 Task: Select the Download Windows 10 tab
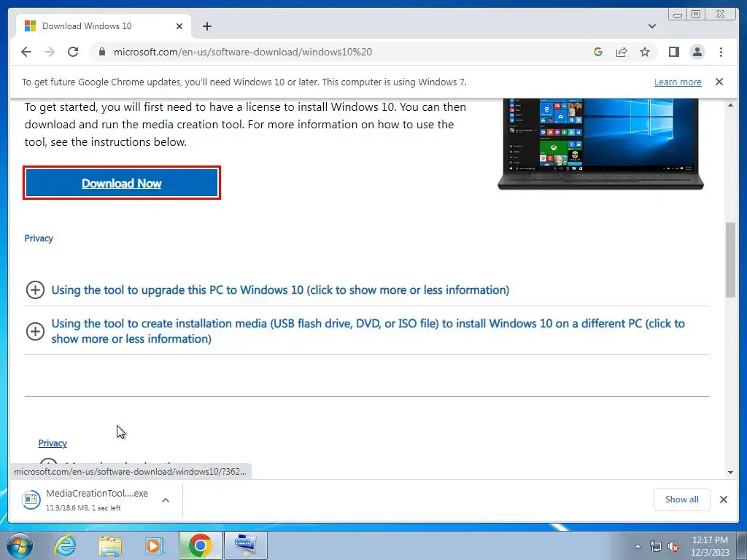tap(104, 26)
